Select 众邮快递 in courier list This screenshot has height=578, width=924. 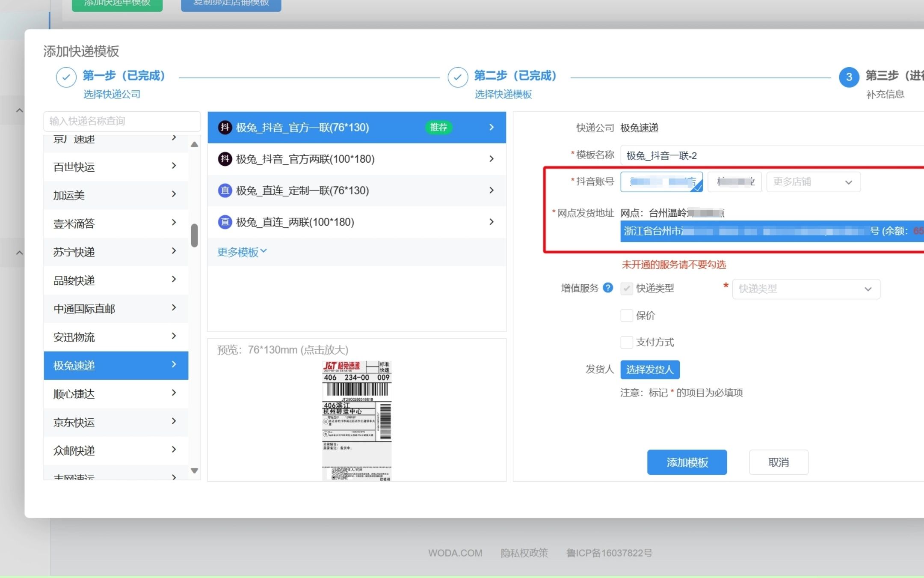[x=116, y=450]
